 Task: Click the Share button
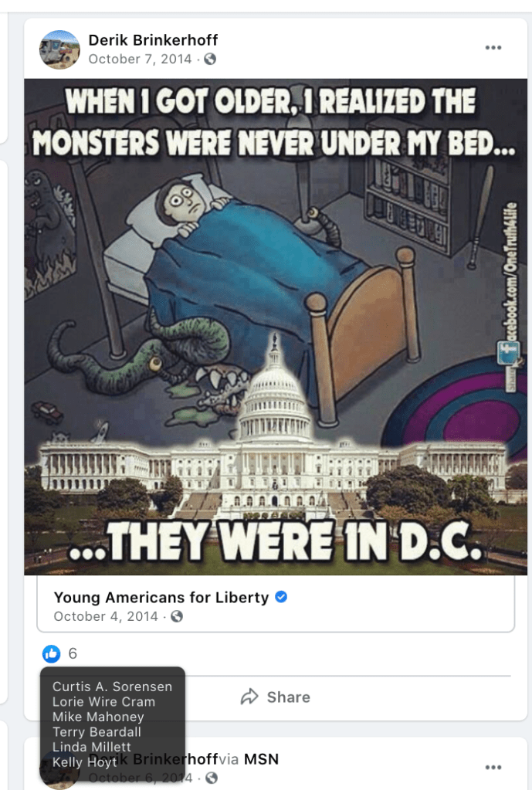pyautogui.click(x=275, y=697)
